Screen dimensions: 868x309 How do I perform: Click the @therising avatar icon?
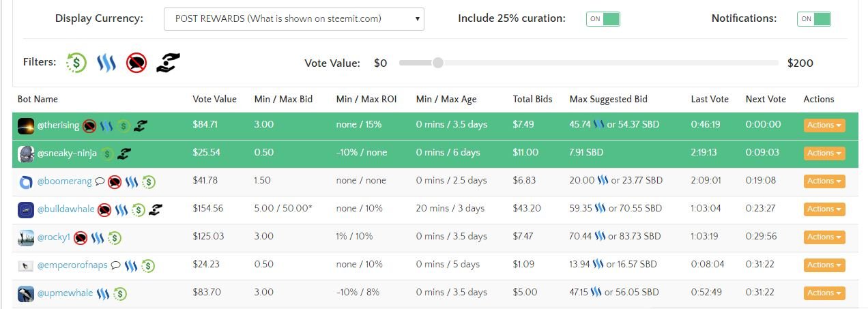(26, 126)
